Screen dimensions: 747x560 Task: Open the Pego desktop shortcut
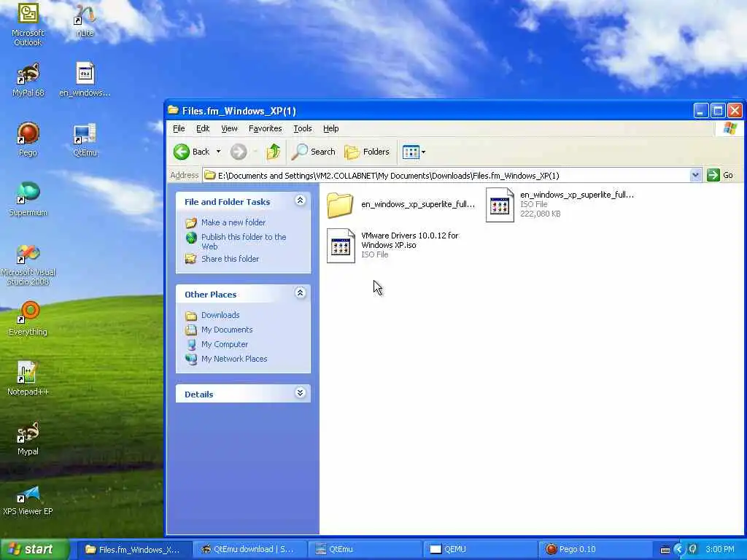pos(28,139)
